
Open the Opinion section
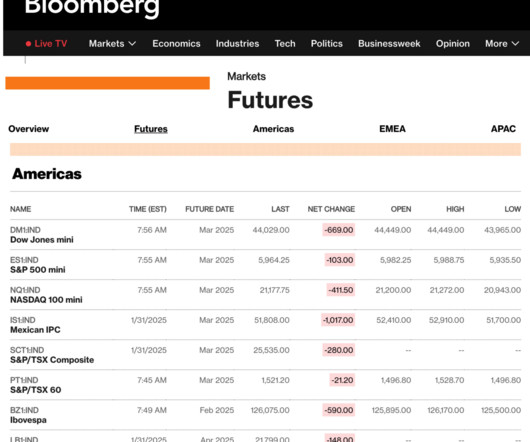pyautogui.click(x=453, y=44)
